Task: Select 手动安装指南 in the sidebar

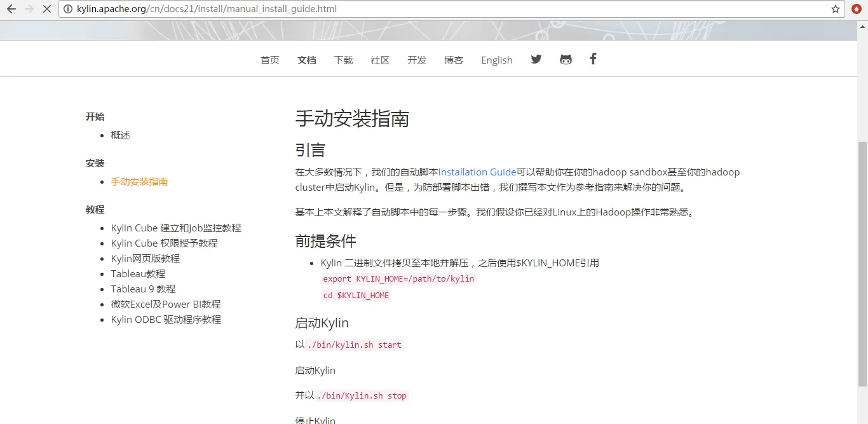Action: tap(139, 181)
